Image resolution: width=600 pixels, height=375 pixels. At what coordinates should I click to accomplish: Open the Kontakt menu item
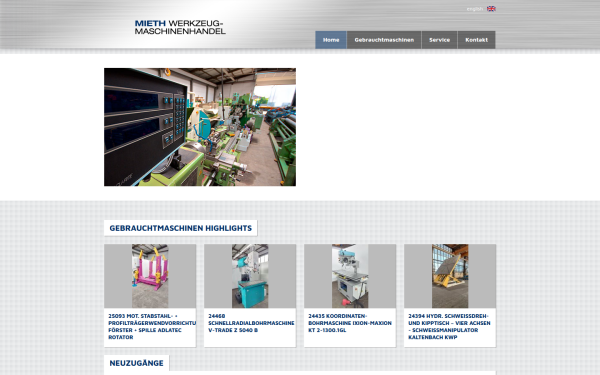point(476,40)
